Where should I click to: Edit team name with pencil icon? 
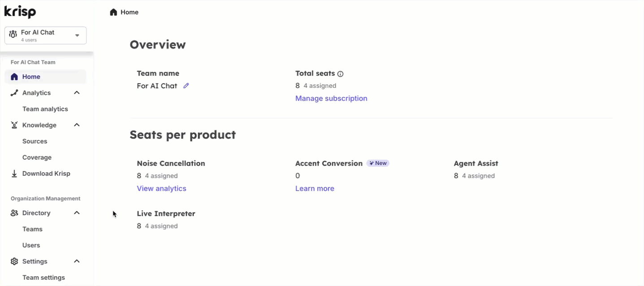tap(186, 86)
